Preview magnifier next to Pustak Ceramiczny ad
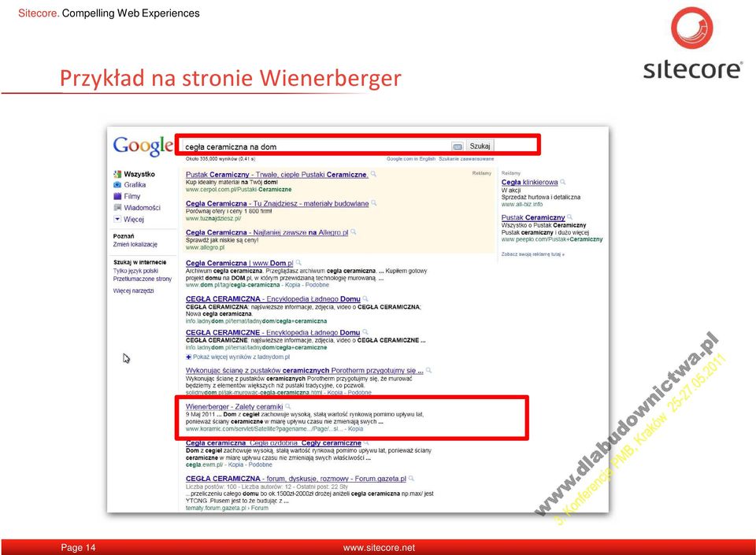Viewport: 756px width, 555px height. pyautogui.click(x=373, y=174)
